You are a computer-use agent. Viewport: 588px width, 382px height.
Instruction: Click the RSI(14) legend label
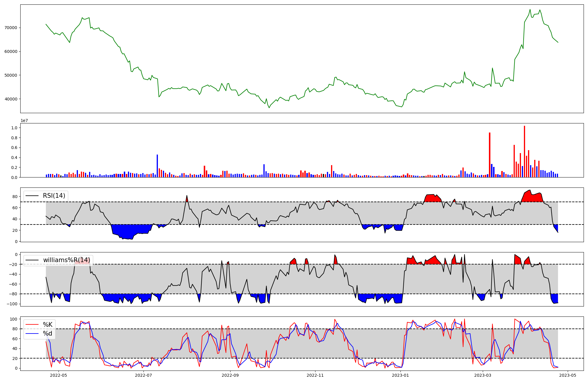(x=54, y=196)
